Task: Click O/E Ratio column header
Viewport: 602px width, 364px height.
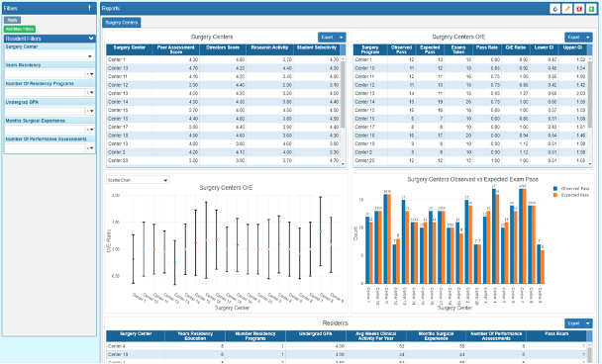Action: point(515,49)
